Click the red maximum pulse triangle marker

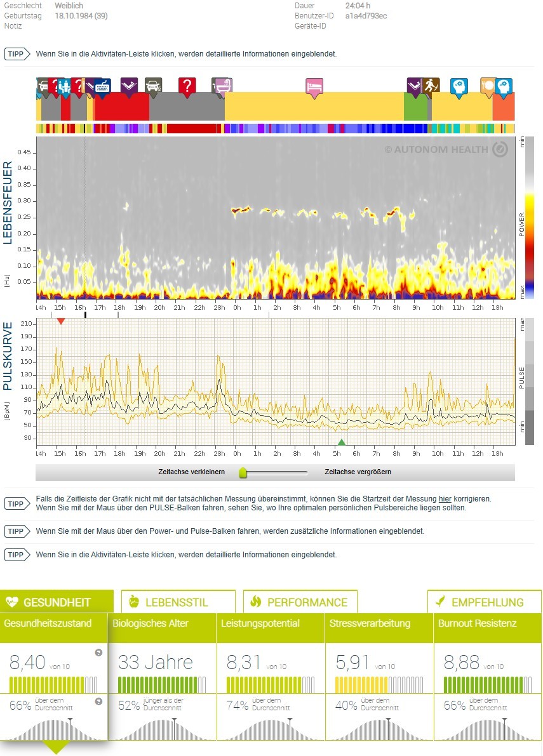coord(60,321)
